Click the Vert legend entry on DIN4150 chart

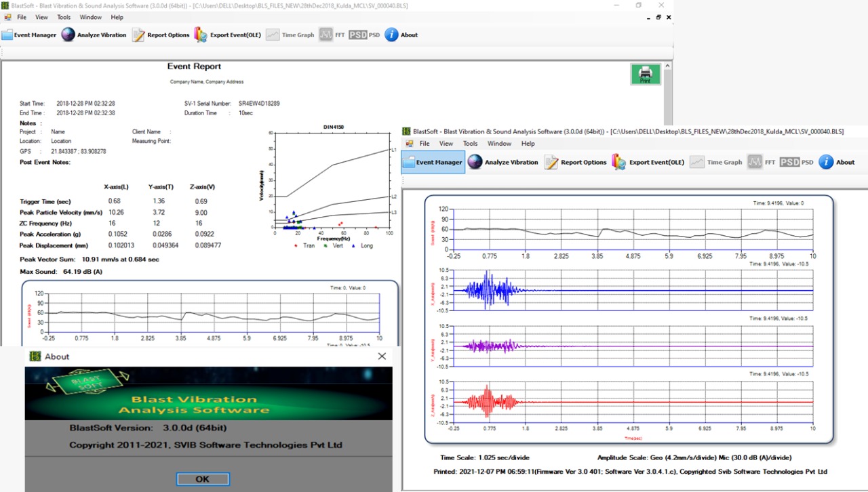pyautogui.click(x=334, y=245)
